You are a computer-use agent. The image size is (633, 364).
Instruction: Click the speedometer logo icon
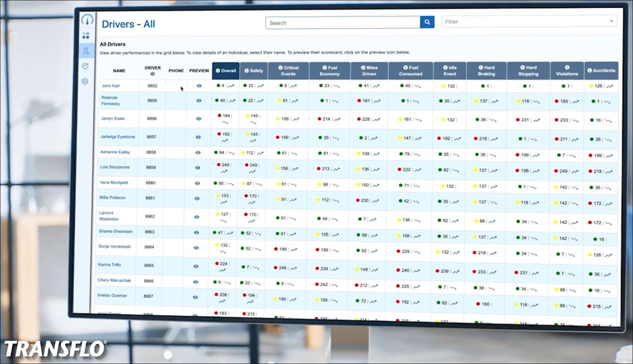tap(87, 19)
